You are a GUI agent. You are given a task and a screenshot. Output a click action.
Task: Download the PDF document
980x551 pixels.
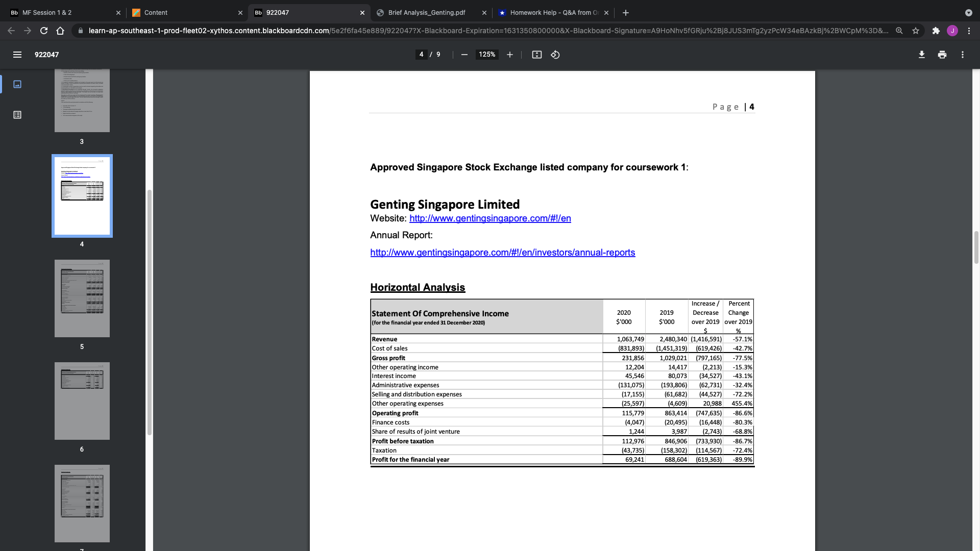click(921, 54)
